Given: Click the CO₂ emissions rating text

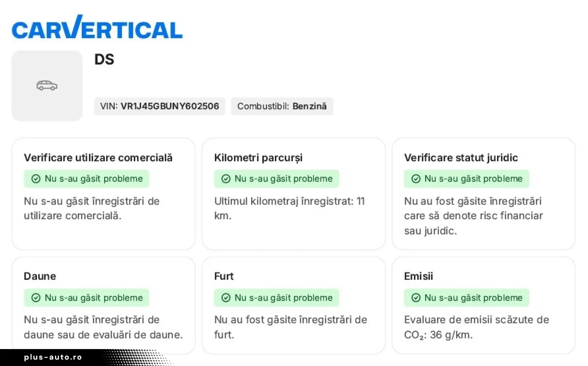Looking at the screenshot, I should (476, 327).
